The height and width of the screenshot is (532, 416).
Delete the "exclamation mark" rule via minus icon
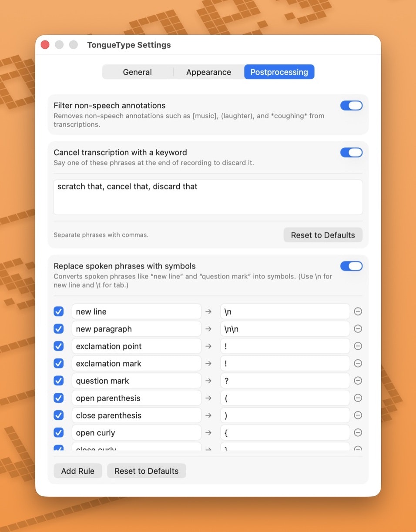tap(358, 363)
